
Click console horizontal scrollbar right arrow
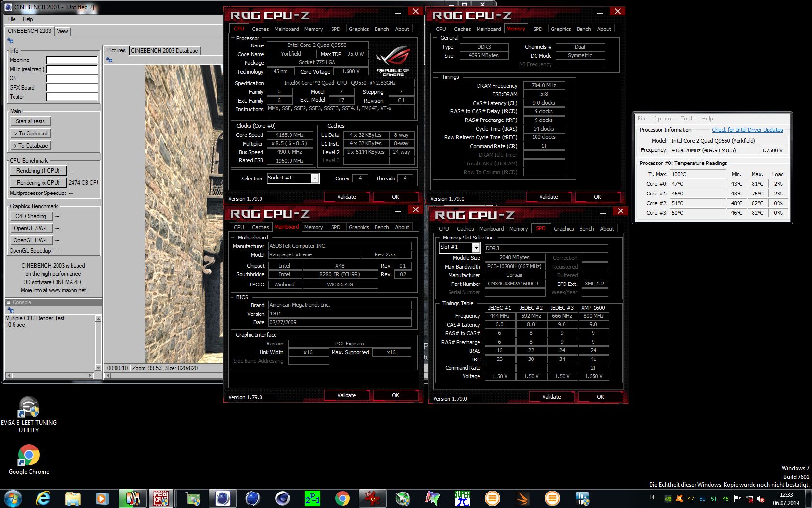click(90, 375)
